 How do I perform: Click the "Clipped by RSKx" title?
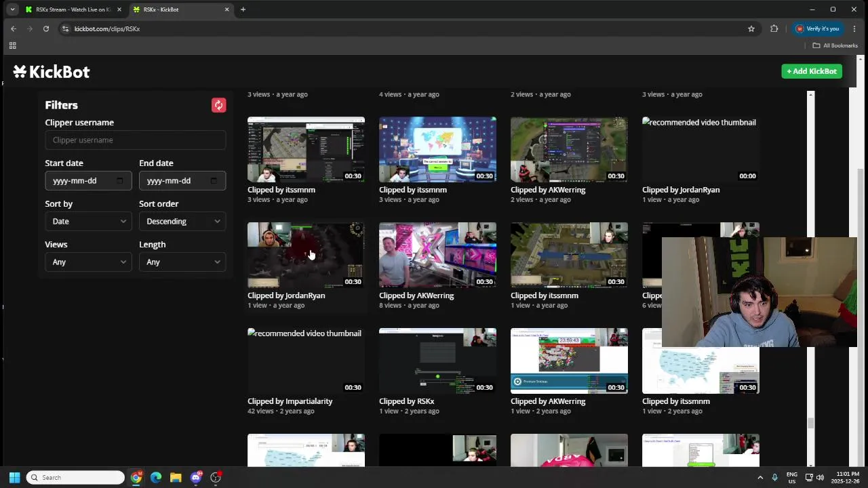click(x=407, y=401)
